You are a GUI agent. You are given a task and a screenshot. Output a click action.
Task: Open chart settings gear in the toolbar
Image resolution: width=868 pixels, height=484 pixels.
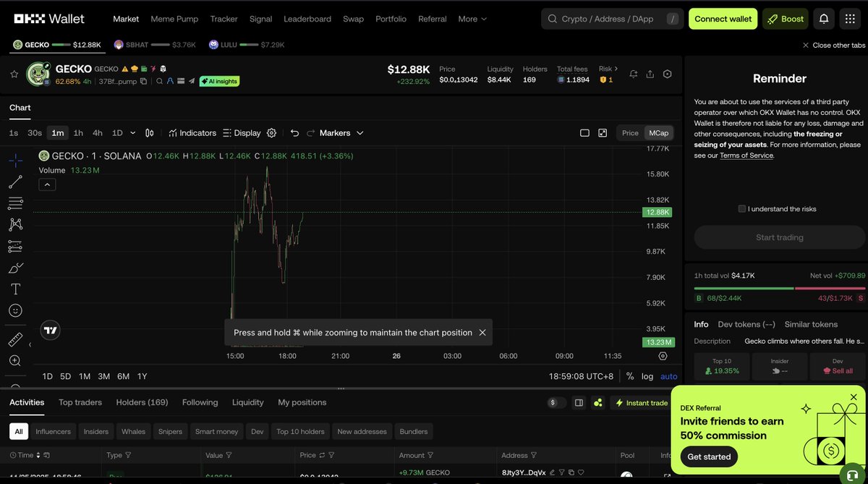272,133
